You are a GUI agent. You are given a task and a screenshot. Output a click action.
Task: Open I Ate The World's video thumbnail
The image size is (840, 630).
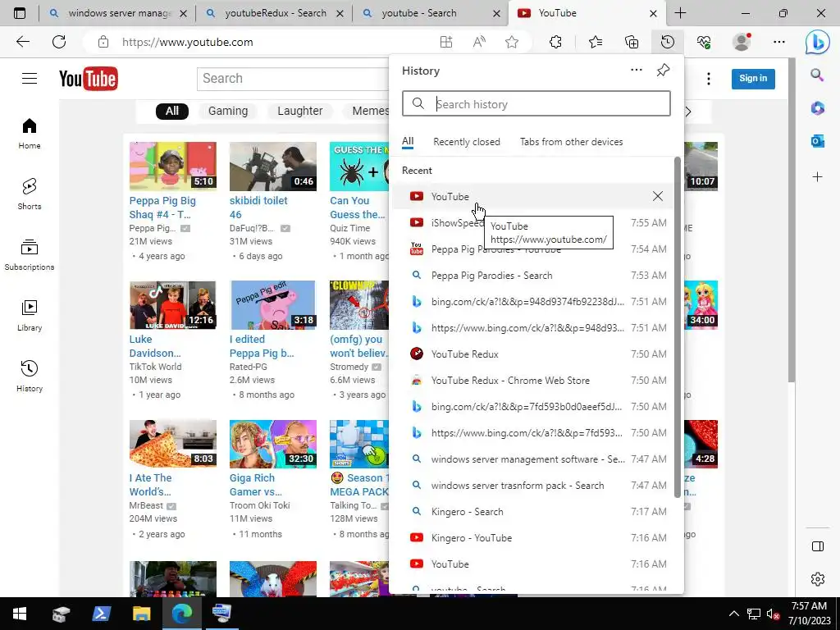click(172, 444)
